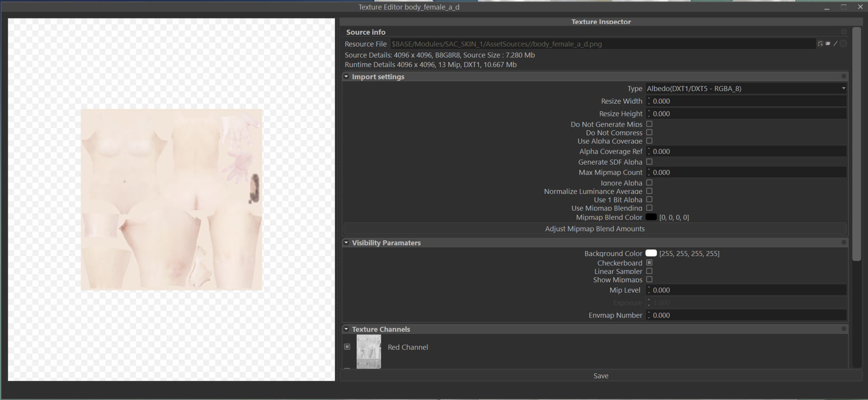868x400 pixels.
Task: Check Use 1 Bit Alpha
Action: [x=649, y=200]
